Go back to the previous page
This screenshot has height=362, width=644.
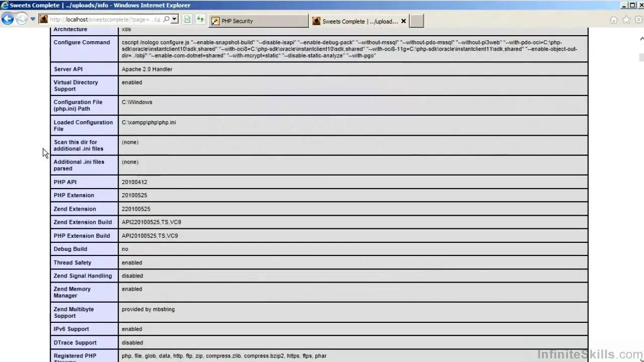click(x=8, y=20)
